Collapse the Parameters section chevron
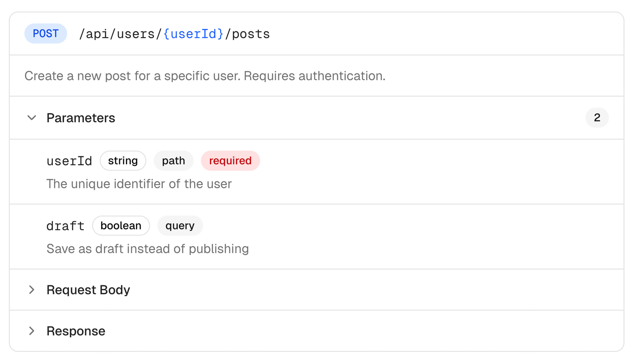This screenshot has width=633, height=364. point(32,118)
